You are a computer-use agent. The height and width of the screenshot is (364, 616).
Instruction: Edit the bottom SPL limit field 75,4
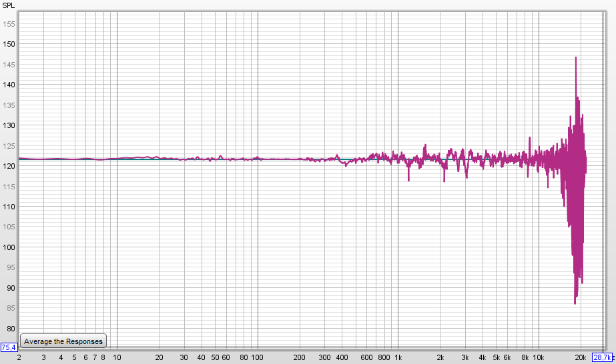pyautogui.click(x=9, y=347)
